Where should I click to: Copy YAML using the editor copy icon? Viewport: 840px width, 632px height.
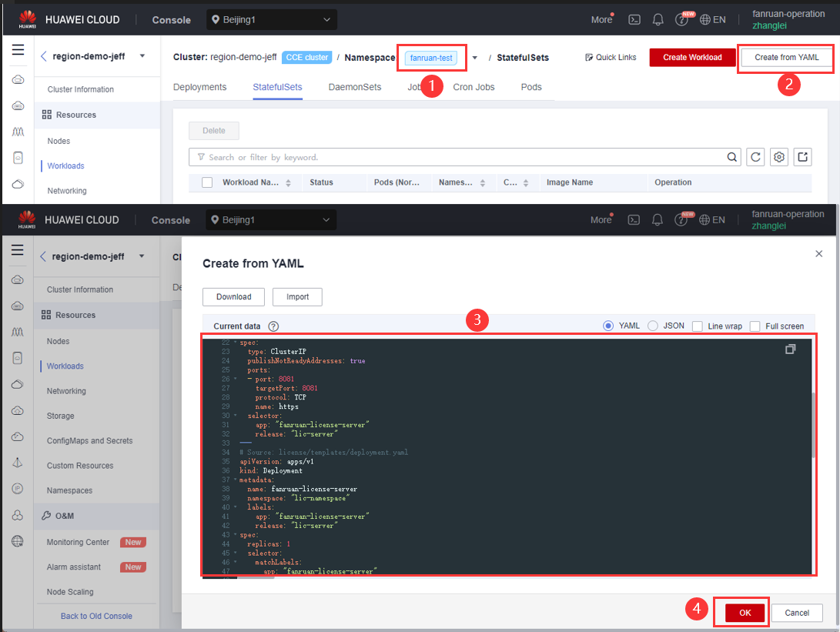790,349
